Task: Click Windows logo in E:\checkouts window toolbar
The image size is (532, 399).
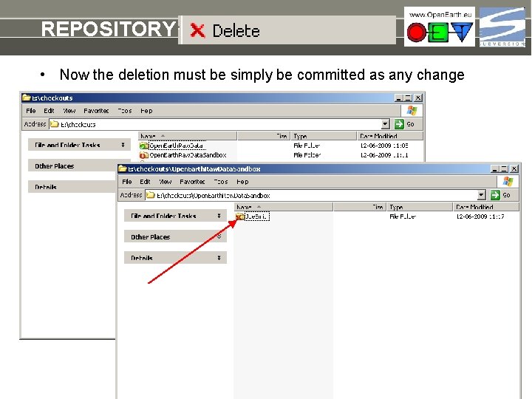Action: click(412, 111)
